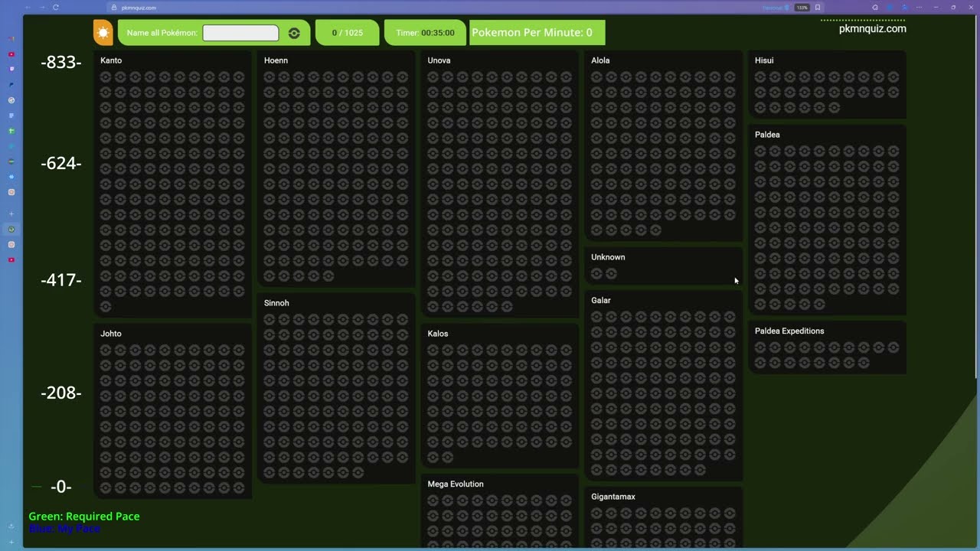Image resolution: width=980 pixels, height=551 pixels.
Task: Reload the page with the refresh icon
Action: pyautogui.click(x=56, y=7)
